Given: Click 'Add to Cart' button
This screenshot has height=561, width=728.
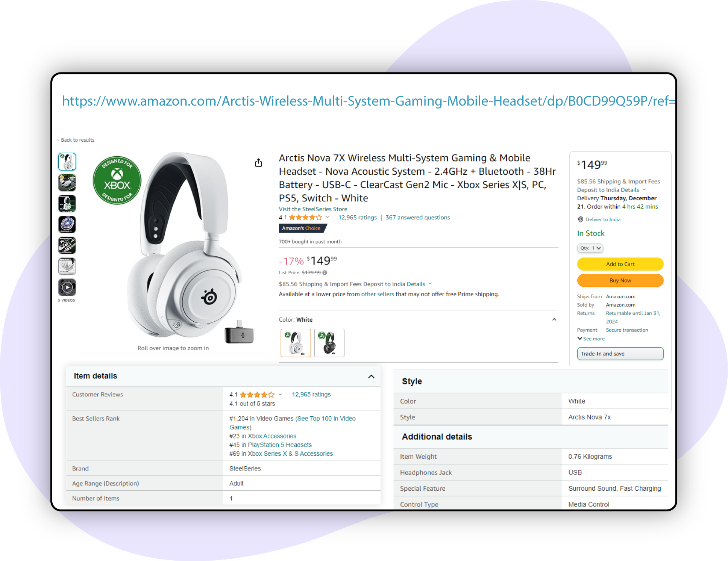Looking at the screenshot, I should tap(619, 264).
